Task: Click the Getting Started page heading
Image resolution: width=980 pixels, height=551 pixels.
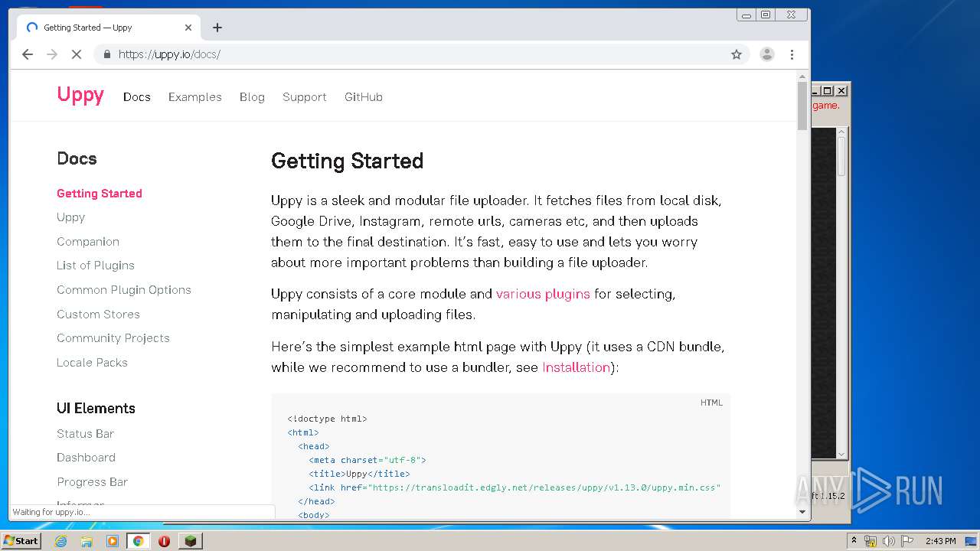Action: coord(347,161)
